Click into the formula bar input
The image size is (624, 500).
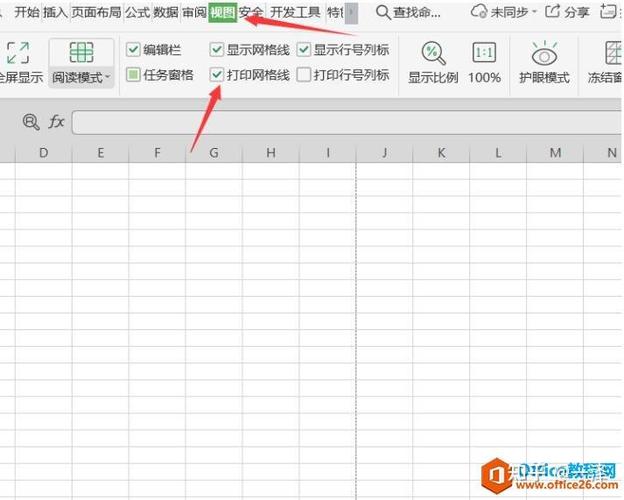[x=347, y=122]
